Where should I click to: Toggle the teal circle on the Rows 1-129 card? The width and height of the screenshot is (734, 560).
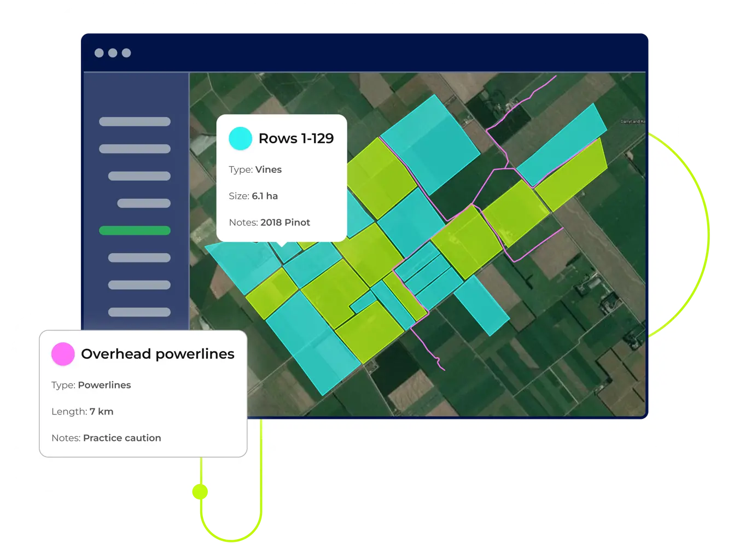point(241,138)
